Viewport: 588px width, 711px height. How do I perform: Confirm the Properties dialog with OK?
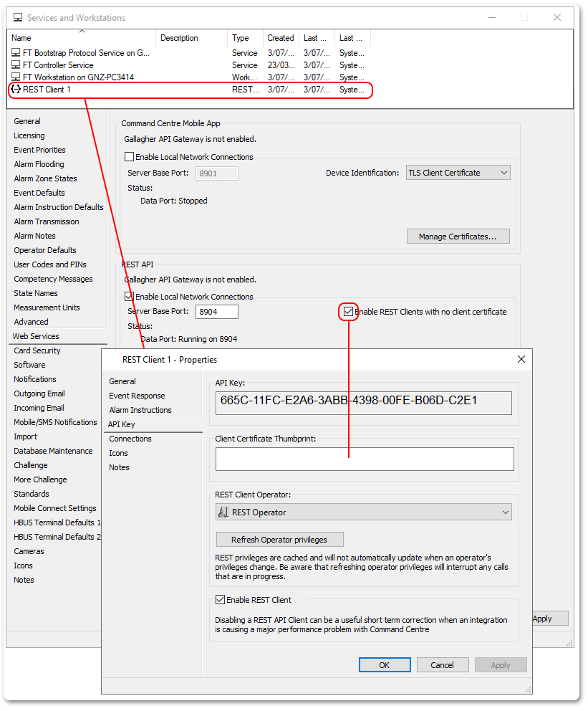coord(385,665)
